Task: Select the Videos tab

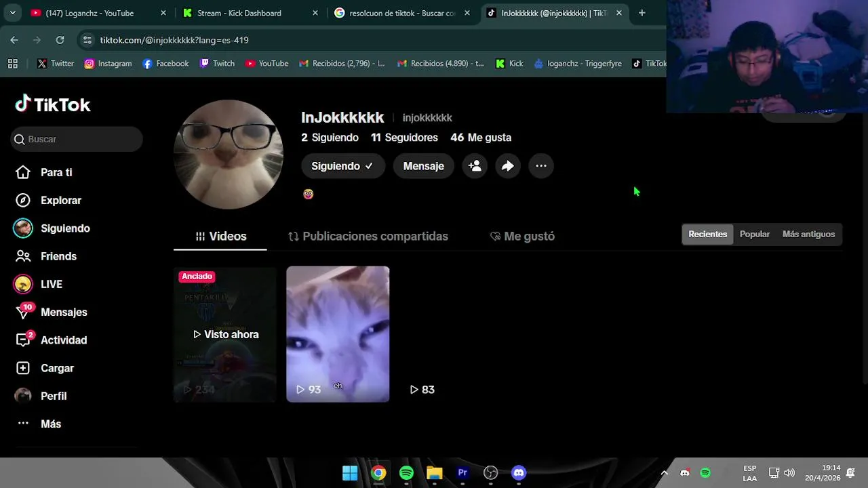Action: (220, 236)
